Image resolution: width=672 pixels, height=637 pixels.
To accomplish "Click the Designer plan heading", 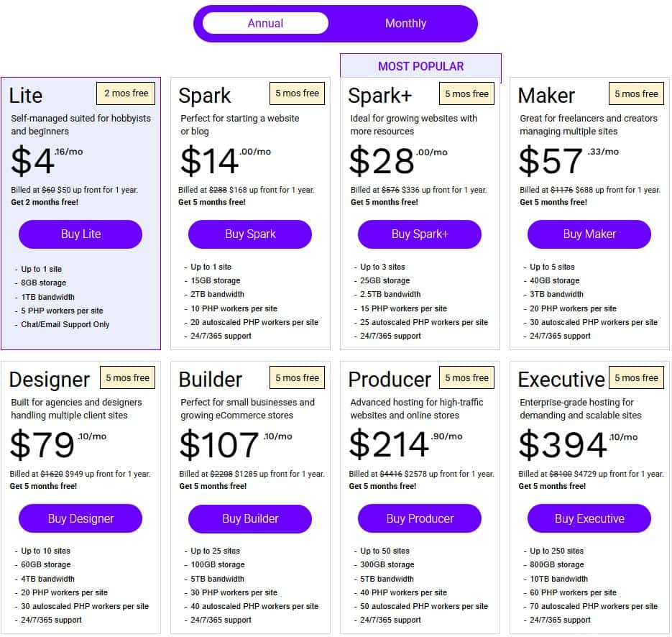I will point(50,380).
